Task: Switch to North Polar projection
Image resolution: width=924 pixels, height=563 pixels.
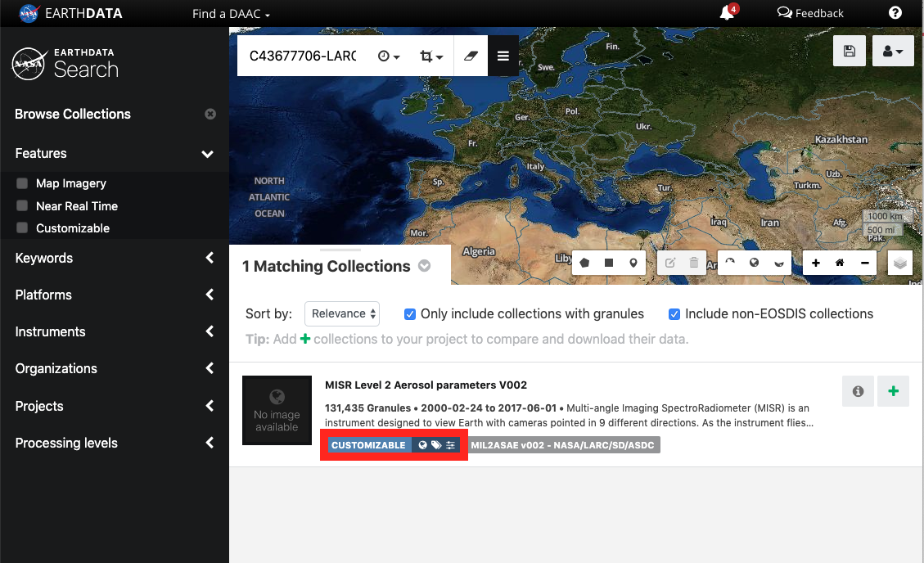Action: pyautogui.click(x=730, y=263)
